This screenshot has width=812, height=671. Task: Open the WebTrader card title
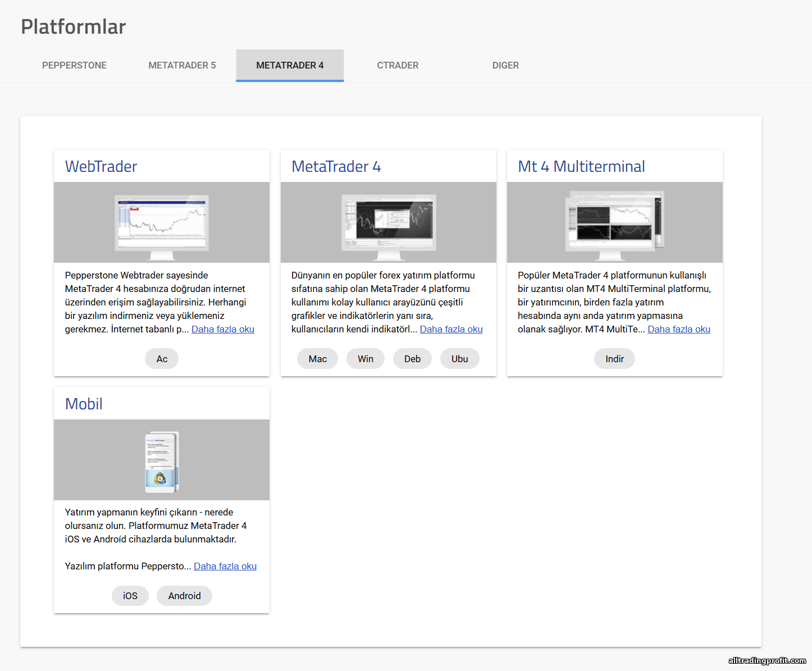point(101,166)
